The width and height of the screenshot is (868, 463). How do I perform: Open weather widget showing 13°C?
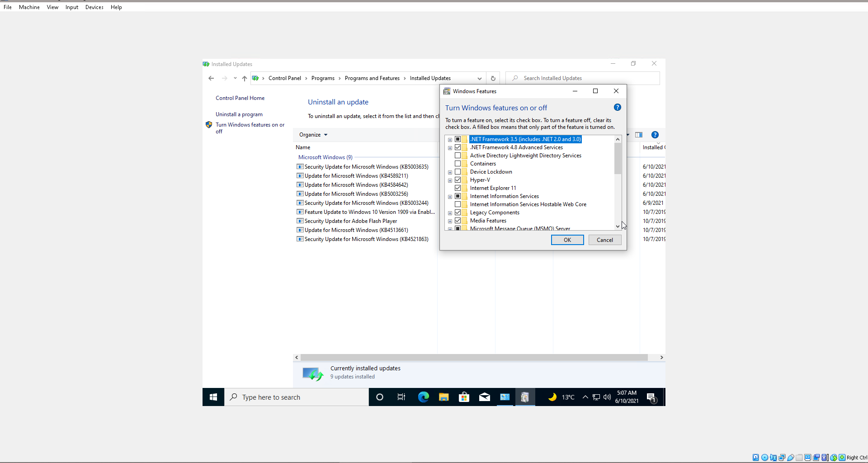[561, 397]
